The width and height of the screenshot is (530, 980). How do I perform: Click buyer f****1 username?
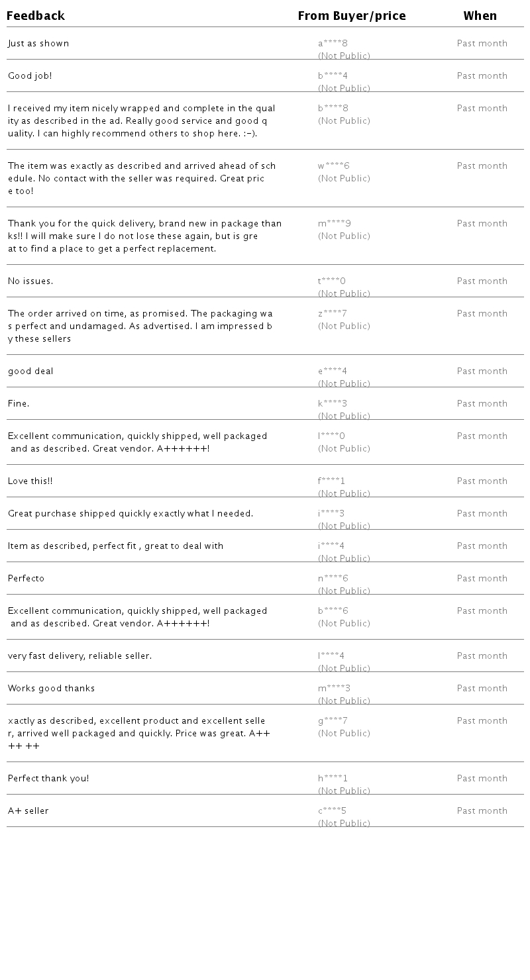click(331, 481)
